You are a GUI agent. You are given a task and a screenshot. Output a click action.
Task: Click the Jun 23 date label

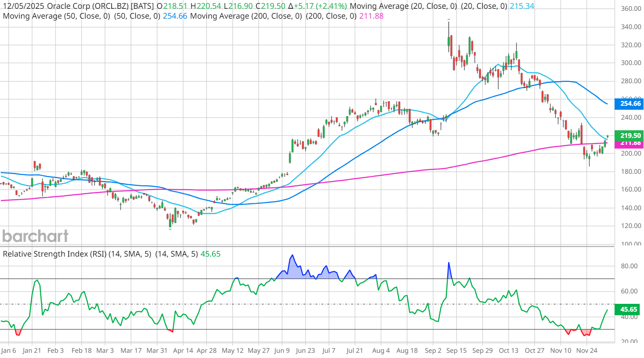[305, 351]
